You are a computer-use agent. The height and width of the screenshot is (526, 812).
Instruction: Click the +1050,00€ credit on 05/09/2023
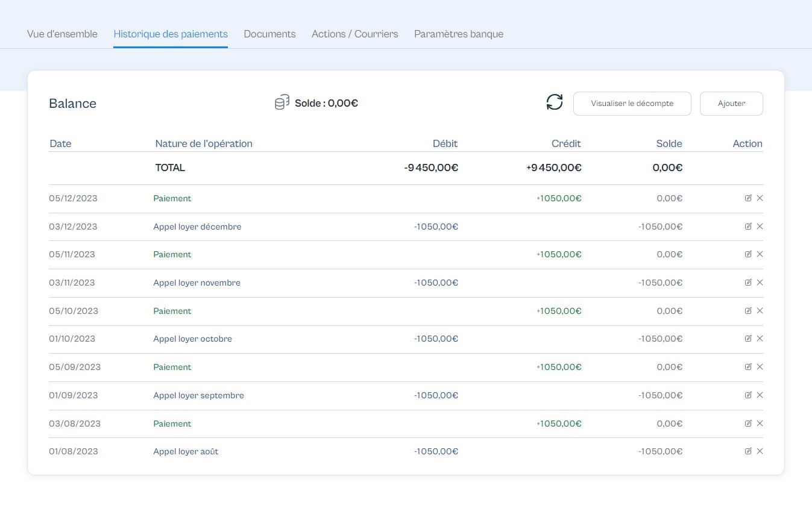(x=559, y=367)
